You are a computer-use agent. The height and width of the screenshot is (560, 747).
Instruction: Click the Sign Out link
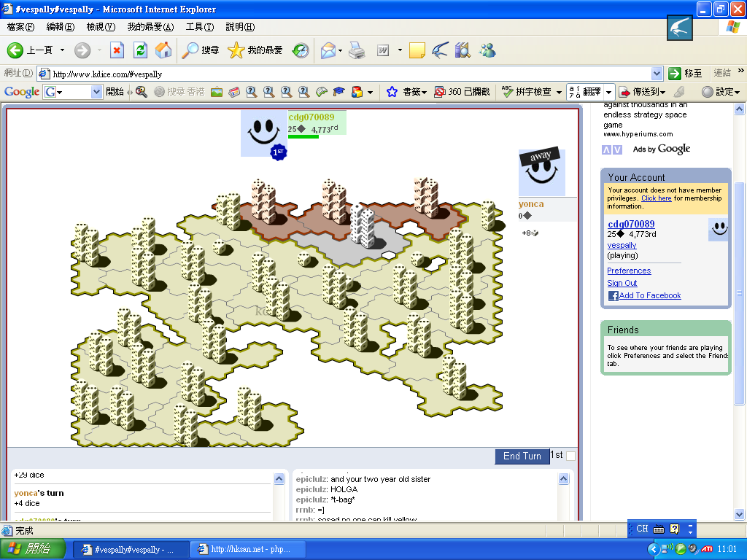(x=622, y=283)
